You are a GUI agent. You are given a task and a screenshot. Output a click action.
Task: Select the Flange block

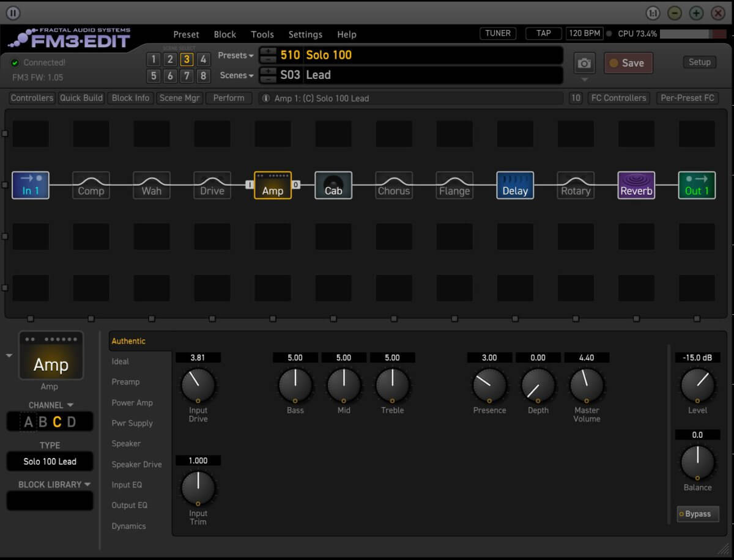click(454, 185)
